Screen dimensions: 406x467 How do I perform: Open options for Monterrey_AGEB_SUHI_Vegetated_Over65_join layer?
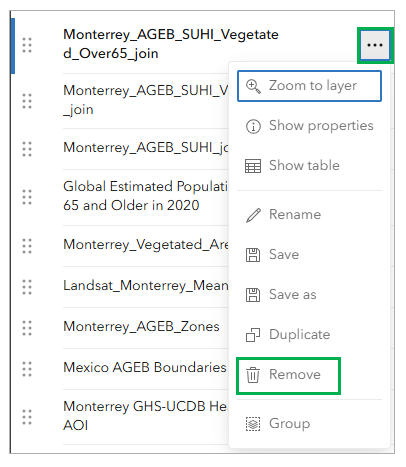375,45
